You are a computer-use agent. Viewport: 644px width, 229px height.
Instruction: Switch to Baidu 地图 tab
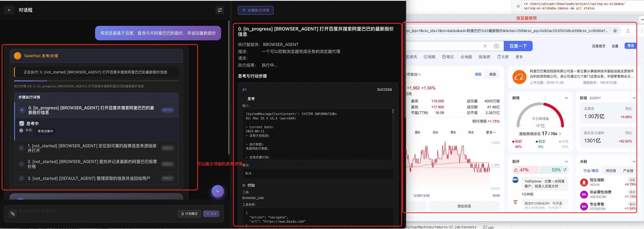(466, 57)
